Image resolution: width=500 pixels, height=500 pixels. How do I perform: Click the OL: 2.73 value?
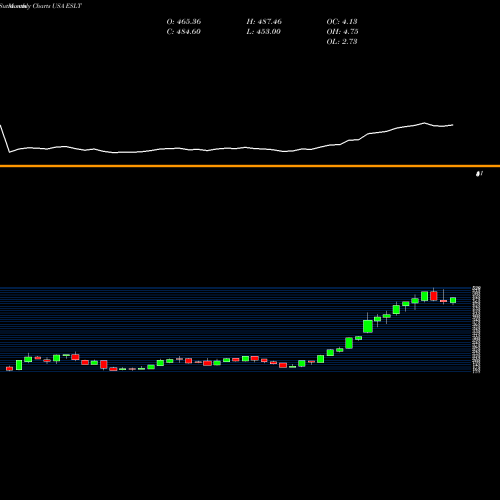[342, 42]
